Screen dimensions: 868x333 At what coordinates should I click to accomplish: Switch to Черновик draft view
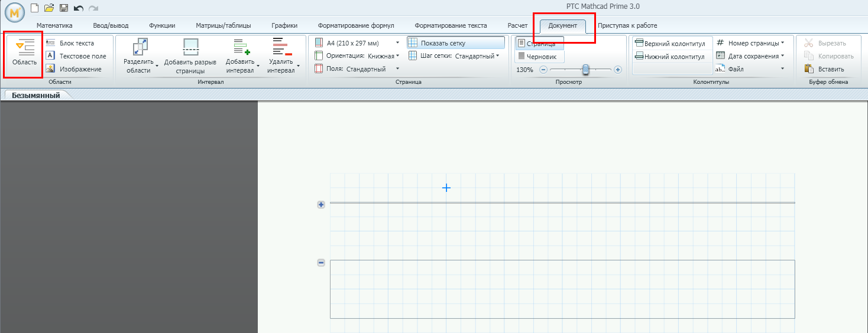[540, 57]
